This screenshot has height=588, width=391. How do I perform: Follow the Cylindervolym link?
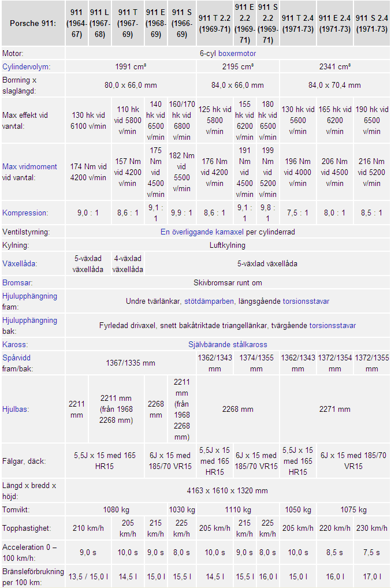26,67
